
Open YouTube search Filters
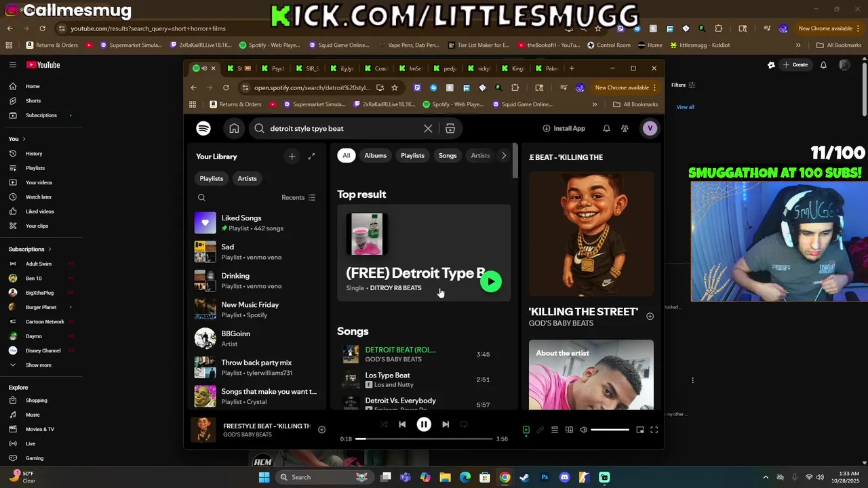pyautogui.click(x=684, y=85)
